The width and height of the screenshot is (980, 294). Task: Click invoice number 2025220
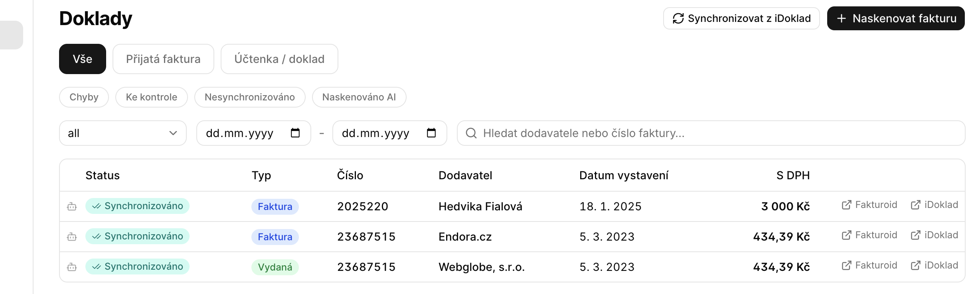[363, 206]
